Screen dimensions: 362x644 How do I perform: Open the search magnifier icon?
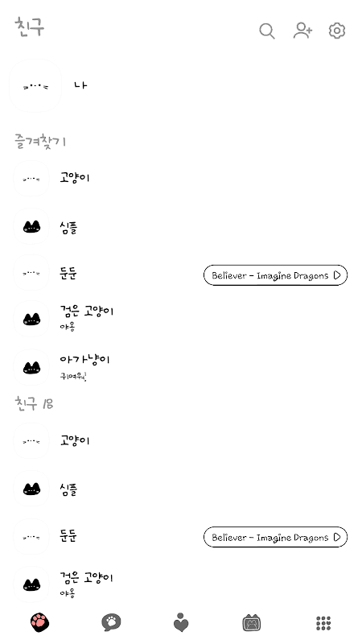[267, 31]
